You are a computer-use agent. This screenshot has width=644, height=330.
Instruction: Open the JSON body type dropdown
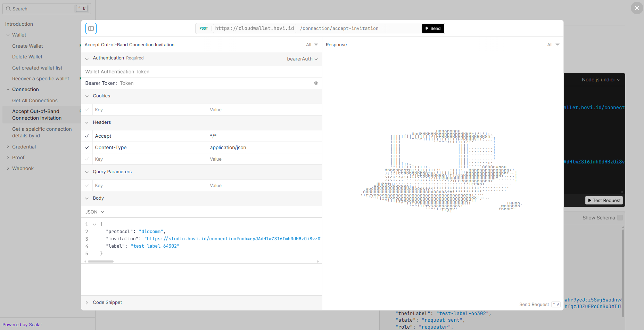click(x=95, y=212)
